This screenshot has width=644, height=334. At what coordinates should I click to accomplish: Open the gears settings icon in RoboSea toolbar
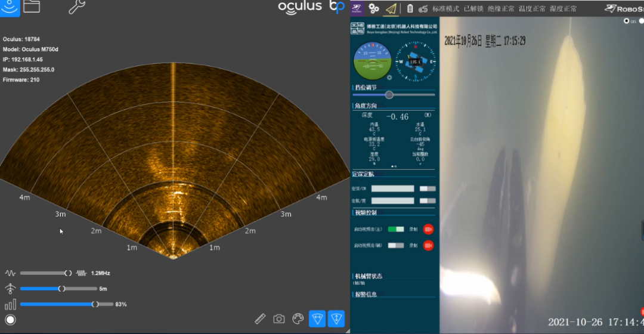click(x=374, y=8)
